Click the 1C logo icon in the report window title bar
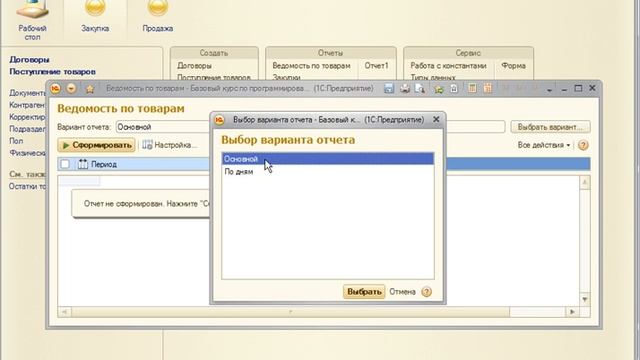 [56, 88]
